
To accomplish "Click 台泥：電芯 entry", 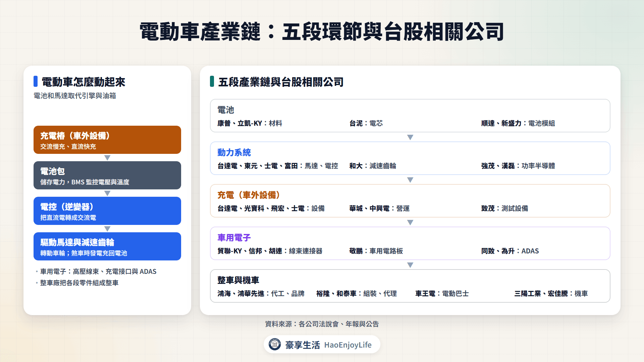I will click(366, 123).
